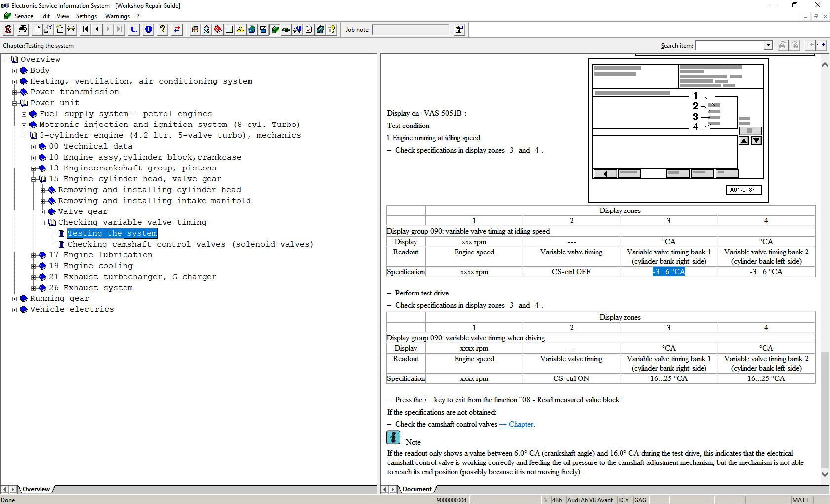The width and height of the screenshot is (830, 504).
Task: Click the red and blue swap arrows icon
Action: (x=177, y=29)
